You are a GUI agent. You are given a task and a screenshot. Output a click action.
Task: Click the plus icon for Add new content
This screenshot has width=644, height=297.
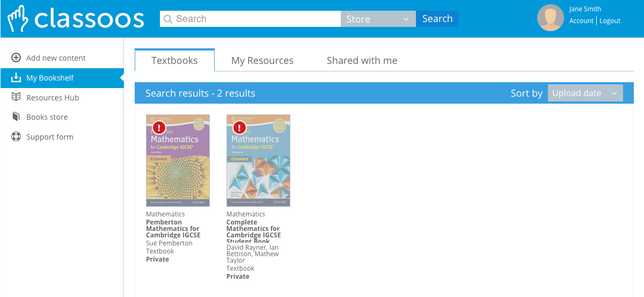(16, 58)
